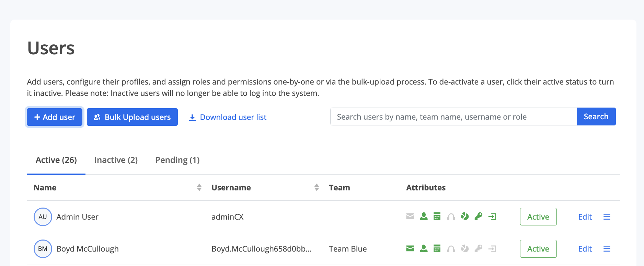Click the green envelope icon for Boyd McCullough
Screen dimensions: 644x266
click(x=410, y=248)
